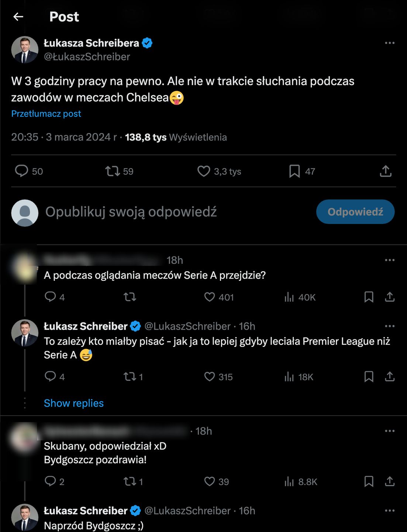Open more options for Naprzód Bydgoszcz reply
The image size is (407, 532).
[x=390, y=511]
